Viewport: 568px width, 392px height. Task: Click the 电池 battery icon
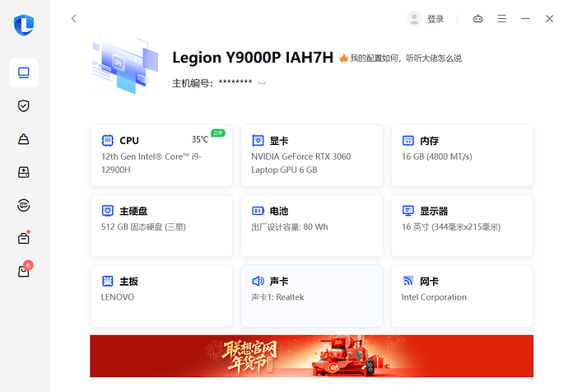tap(258, 211)
